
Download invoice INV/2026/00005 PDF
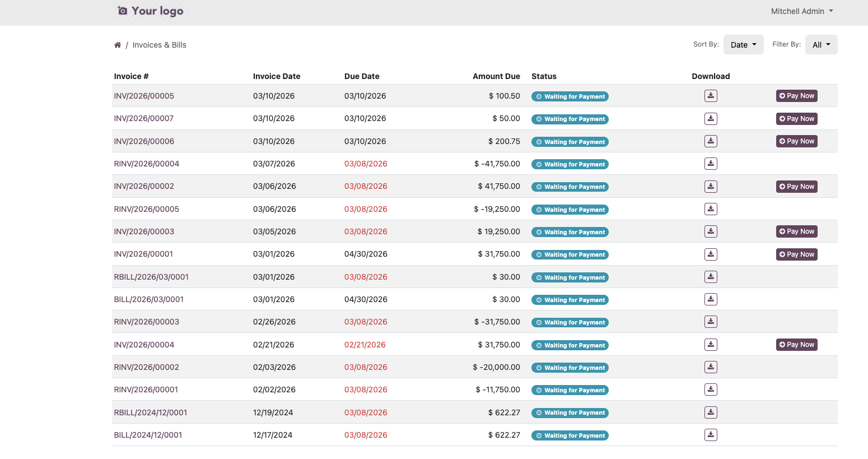coord(711,96)
